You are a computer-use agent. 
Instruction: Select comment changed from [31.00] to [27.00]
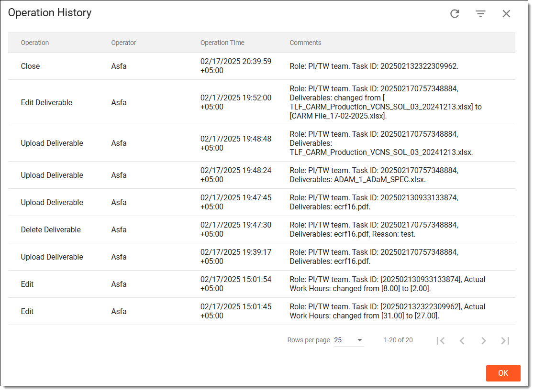(x=387, y=311)
